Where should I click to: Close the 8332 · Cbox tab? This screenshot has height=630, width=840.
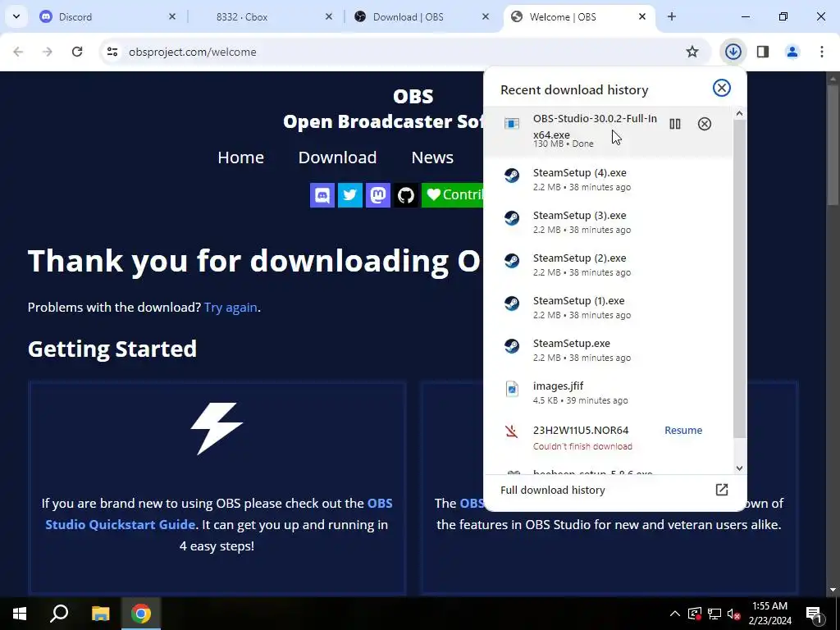tap(328, 16)
